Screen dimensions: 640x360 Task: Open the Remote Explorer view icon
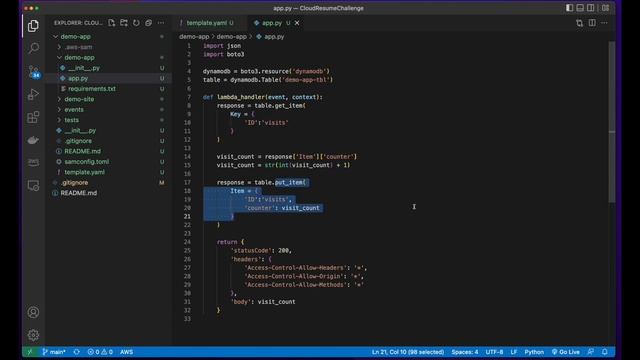(x=33, y=185)
